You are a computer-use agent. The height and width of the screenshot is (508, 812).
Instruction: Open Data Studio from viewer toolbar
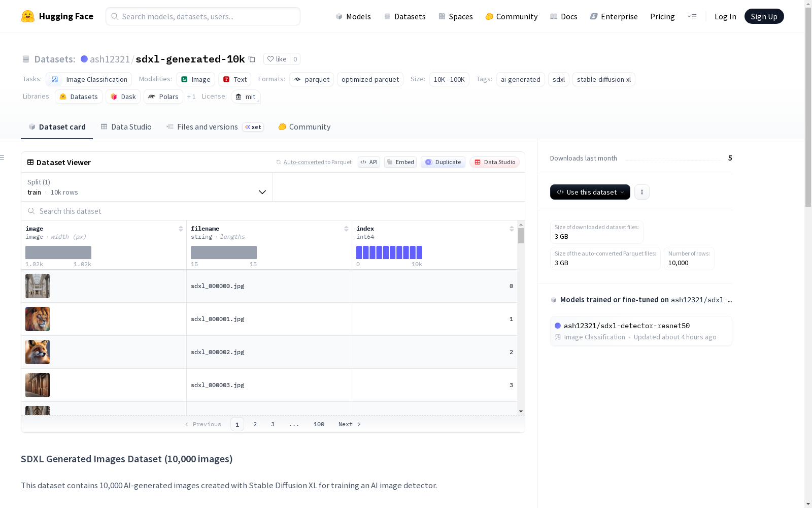click(494, 162)
